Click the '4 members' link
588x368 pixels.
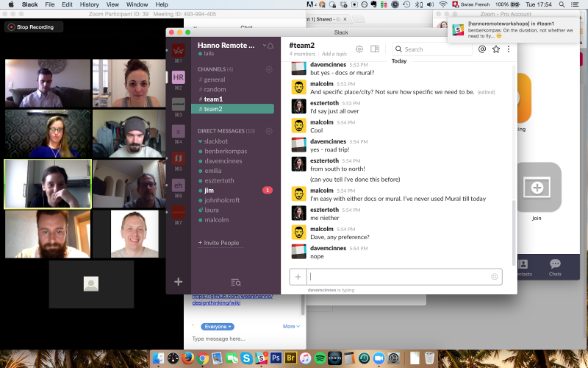pyautogui.click(x=302, y=54)
